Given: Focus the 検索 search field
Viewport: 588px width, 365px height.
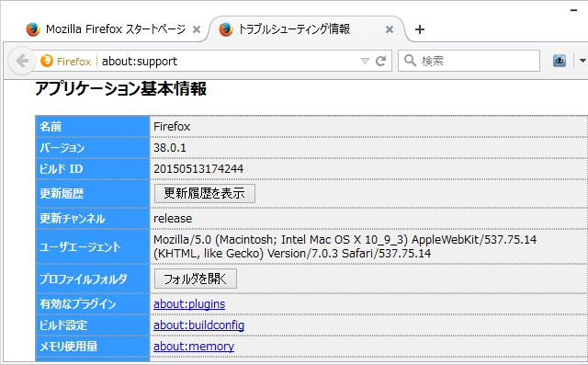Looking at the screenshot, I should click(469, 61).
